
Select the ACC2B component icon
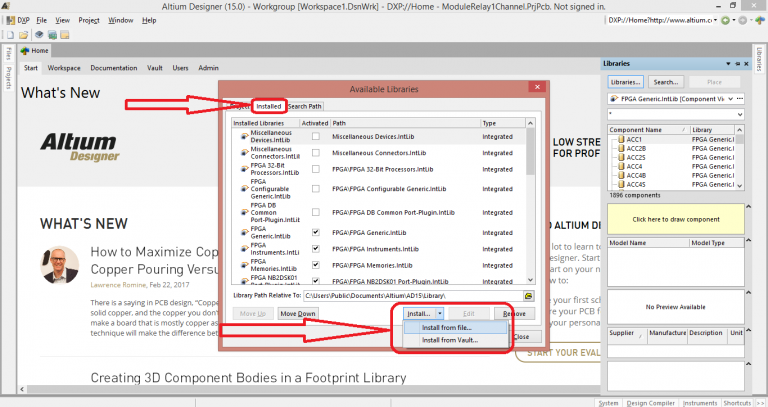(621, 148)
